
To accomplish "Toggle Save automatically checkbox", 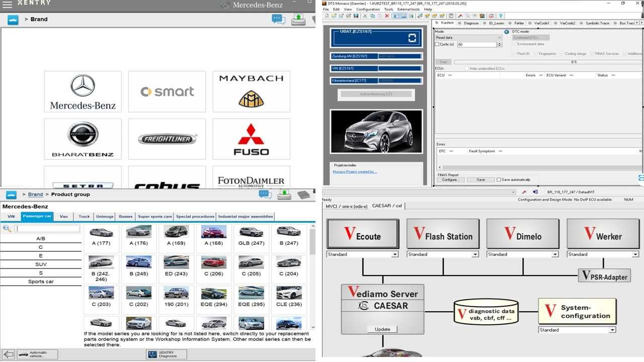I will tap(499, 179).
